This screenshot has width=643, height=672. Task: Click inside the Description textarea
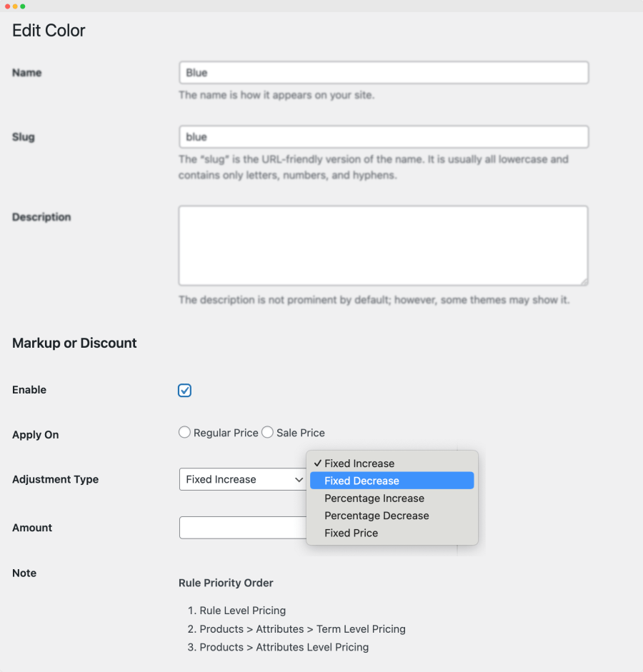(383, 246)
